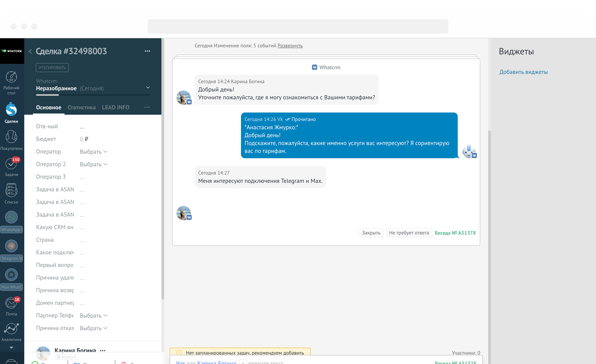The height and width of the screenshot is (364, 596).
Task: Open deal options three-dot menu
Action: (147, 51)
